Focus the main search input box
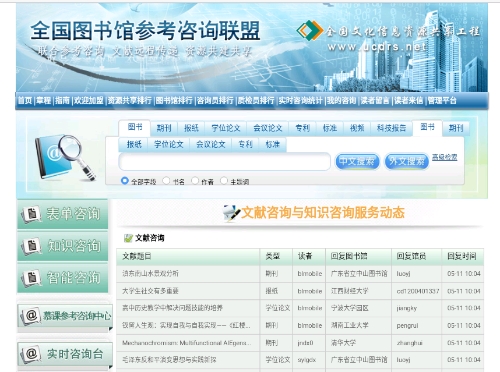The width and height of the screenshot is (500, 372). pos(225,162)
